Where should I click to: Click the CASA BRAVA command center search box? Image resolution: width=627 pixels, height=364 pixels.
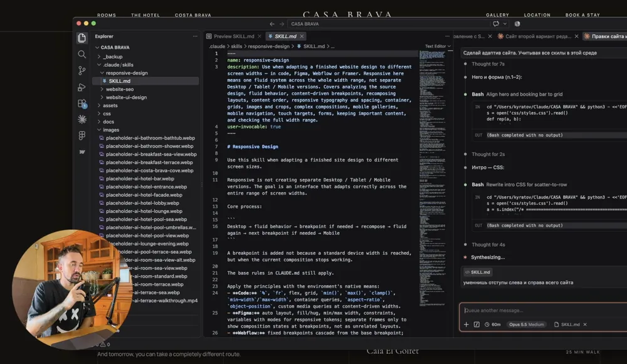(x=389, y=24)
